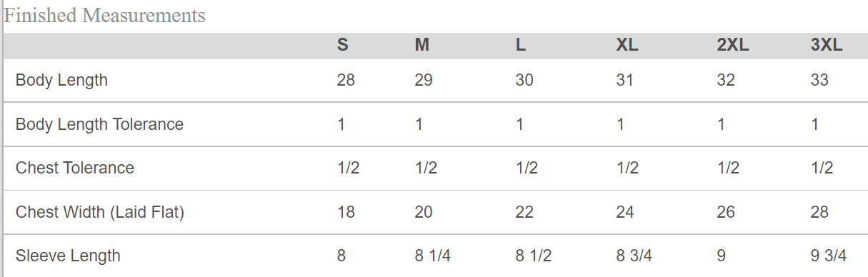The image size is (868, 277).
Task: Click the Sleeve Length row label
Action: [68, 256]
